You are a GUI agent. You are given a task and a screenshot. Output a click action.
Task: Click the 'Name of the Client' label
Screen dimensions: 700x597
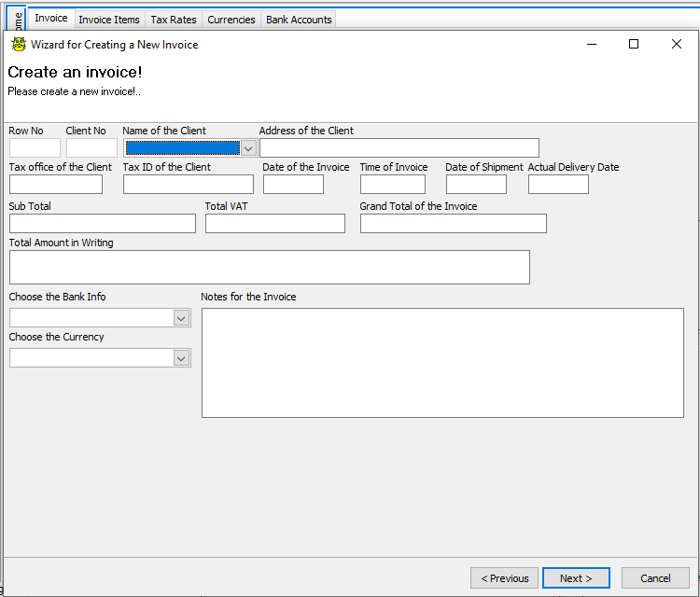pyautogui.click(x=164, y=131)
